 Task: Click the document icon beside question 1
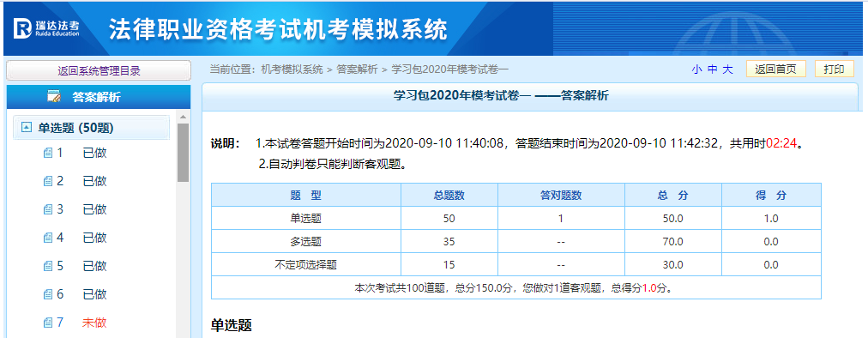click(x=47, y=153)
